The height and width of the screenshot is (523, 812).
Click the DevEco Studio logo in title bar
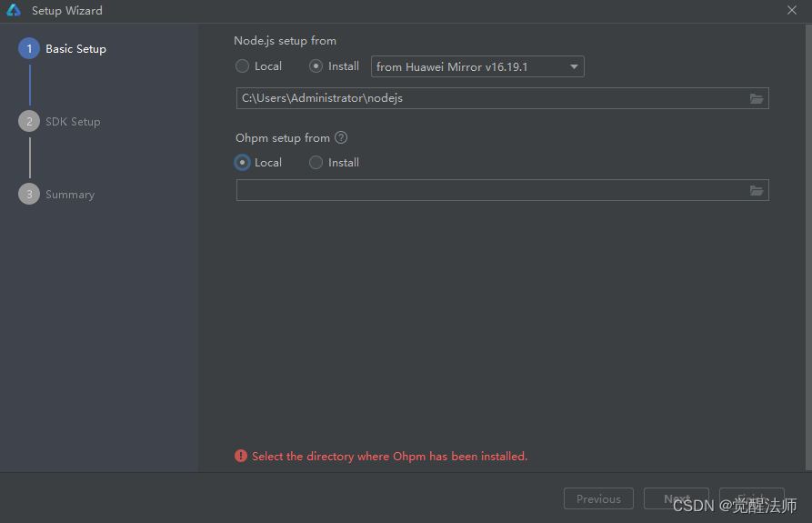coord(14,10)
